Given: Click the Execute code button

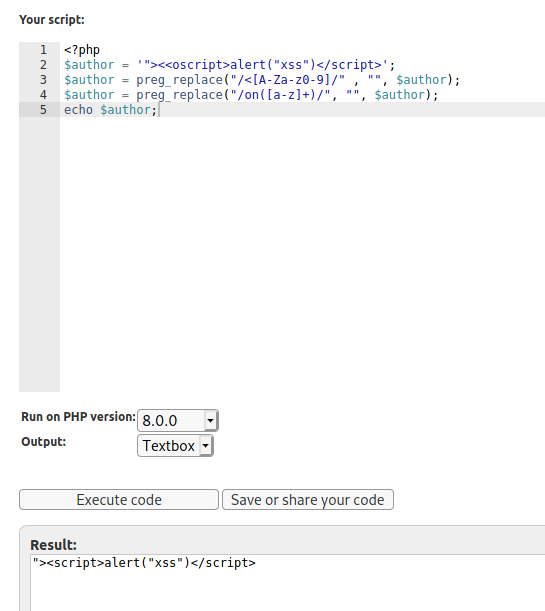Looking at the screenshot, I should [119, 500].
